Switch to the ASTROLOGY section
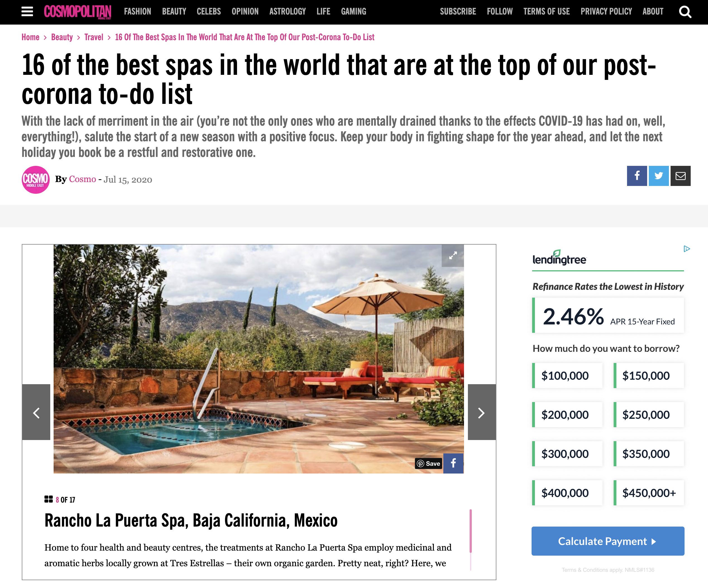This screenshot has width=708, height=588. coord(287,11)
